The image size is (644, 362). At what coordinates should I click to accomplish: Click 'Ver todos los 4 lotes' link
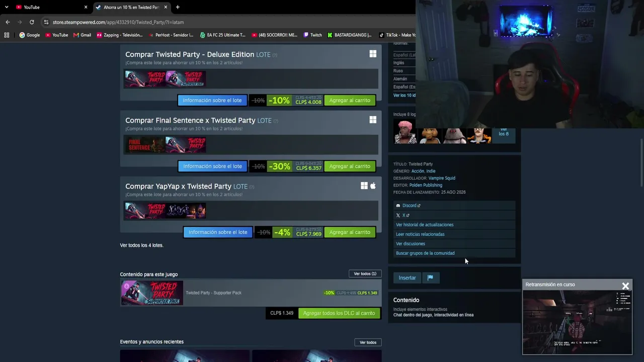141,245
